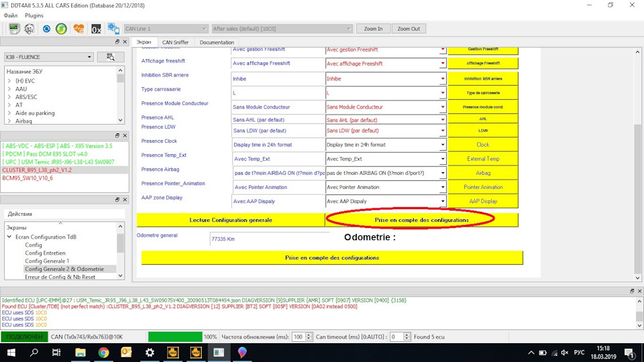Expand the ABS/ESC tree node
644x362 pixels.
tap(9, 97)
